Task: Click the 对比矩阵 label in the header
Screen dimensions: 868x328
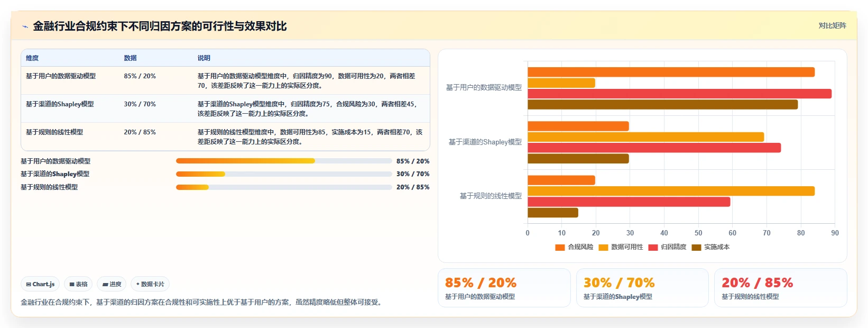Action: coord(832,25)
